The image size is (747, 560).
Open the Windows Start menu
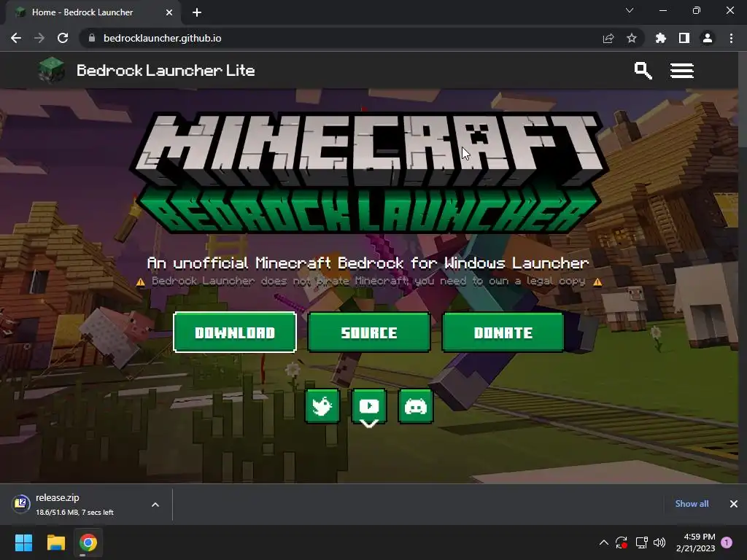[23, 542]
